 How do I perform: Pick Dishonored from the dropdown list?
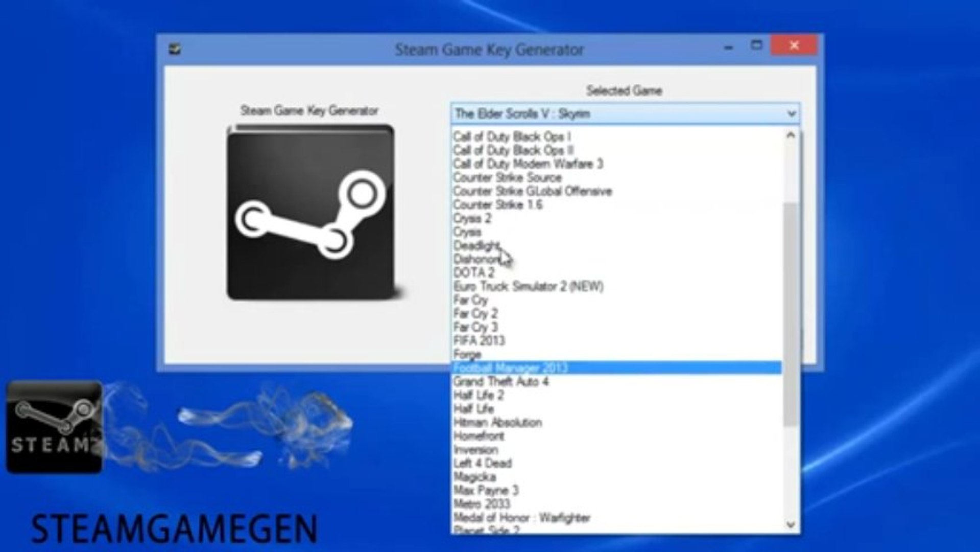tap(477, 259)
